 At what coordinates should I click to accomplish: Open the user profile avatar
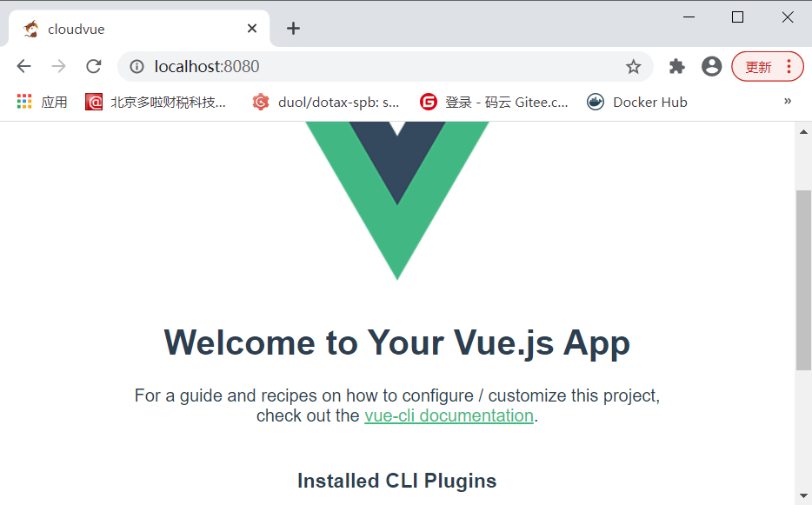coord(711,66)
